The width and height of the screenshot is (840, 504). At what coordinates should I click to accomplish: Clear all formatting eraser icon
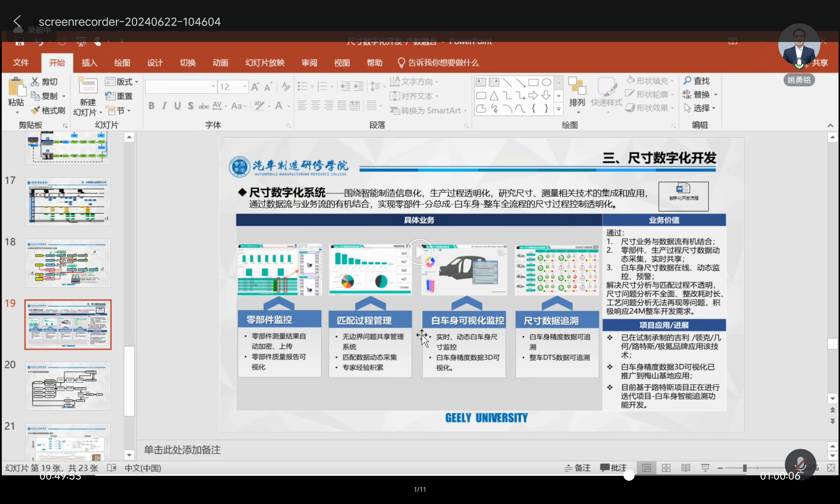(285, 87)
